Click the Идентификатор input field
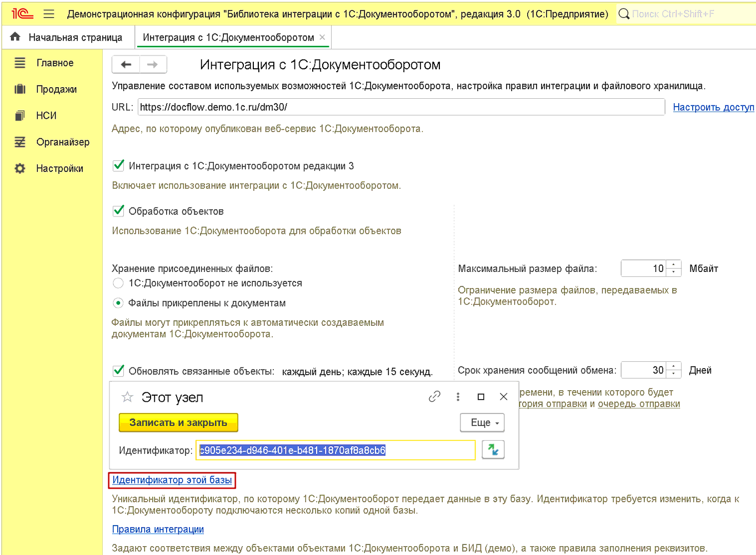The image size is (756, 555). [x=336, y=450]
